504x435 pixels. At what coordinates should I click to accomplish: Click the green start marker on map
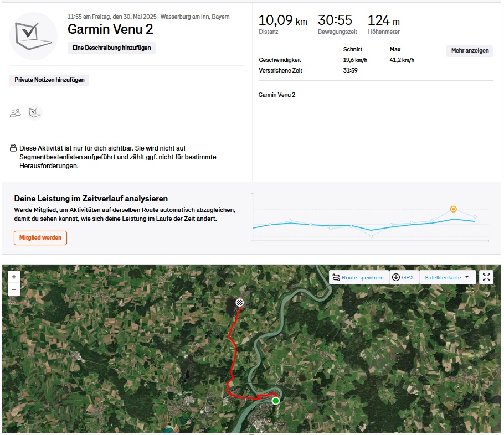(275, 401)
